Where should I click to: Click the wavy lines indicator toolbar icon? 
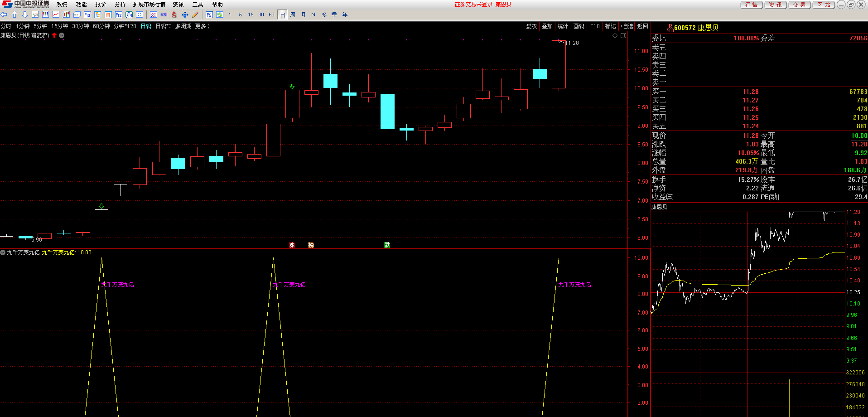pos(154,15)
